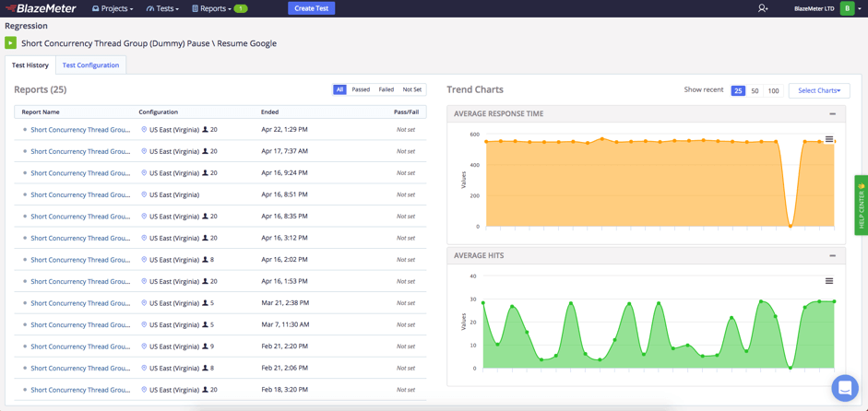The width and height of the screenshot is (868, 411).
Task: Switch to Test History tab
Action: [x=30, y=65]
